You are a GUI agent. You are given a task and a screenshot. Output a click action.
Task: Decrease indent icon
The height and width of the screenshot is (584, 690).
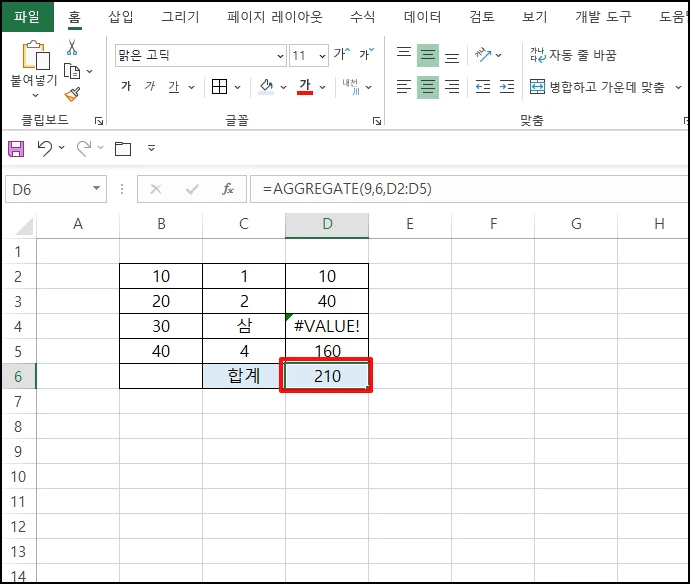click(x=483, y=87)
